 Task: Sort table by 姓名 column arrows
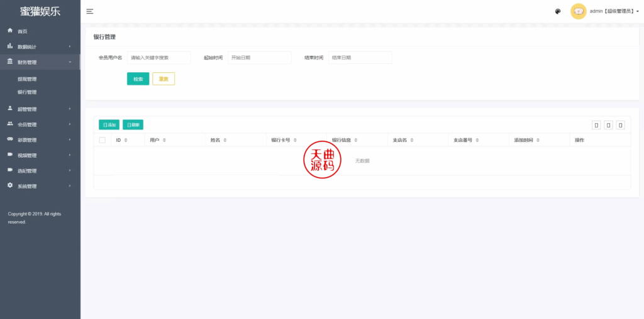click(225, 140)
